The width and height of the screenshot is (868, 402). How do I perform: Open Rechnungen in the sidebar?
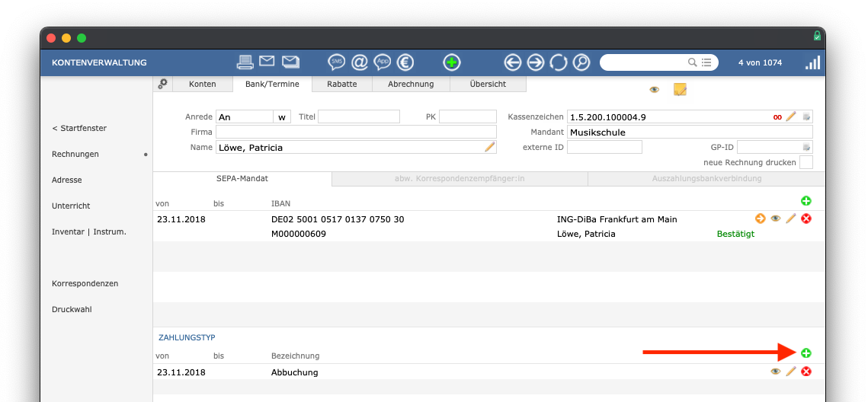coord(75,155)
